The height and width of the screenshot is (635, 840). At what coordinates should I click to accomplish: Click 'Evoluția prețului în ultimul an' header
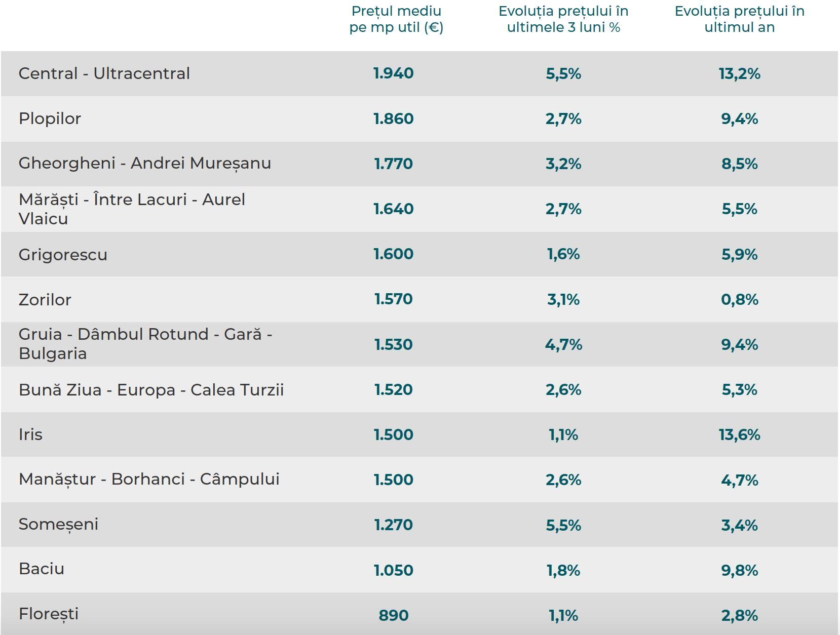point(739,19)
